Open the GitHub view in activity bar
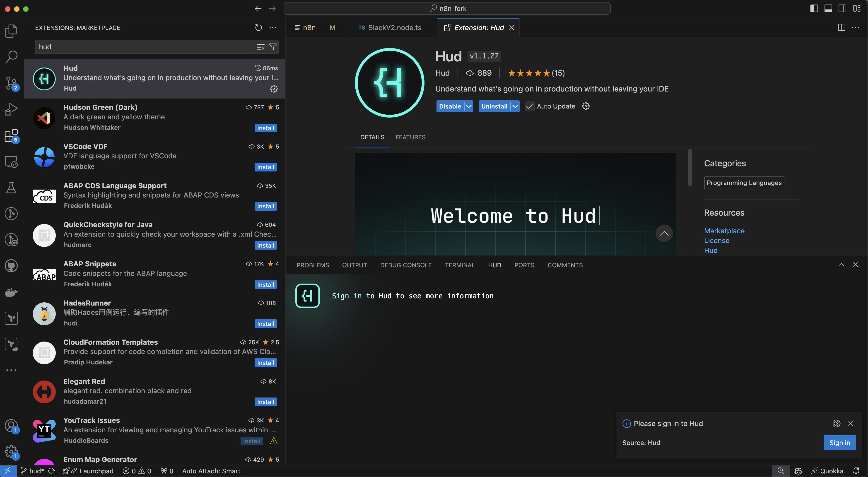 tap(11, 266)
